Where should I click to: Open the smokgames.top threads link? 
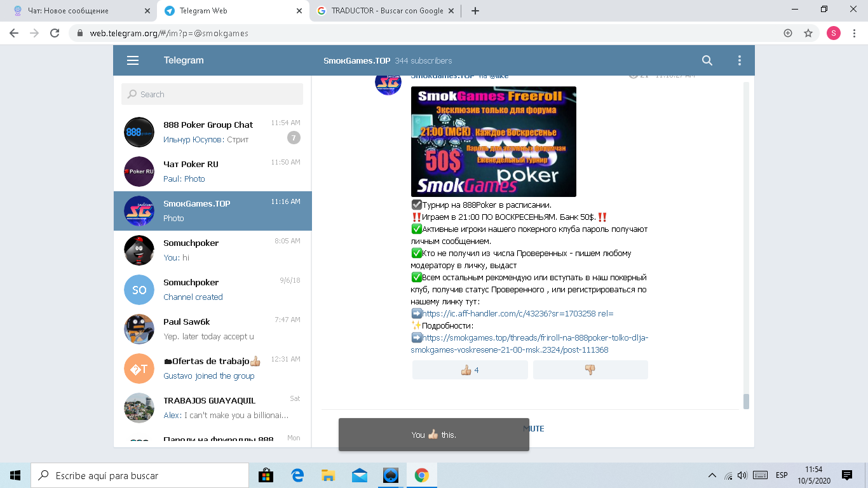[529, 344]
